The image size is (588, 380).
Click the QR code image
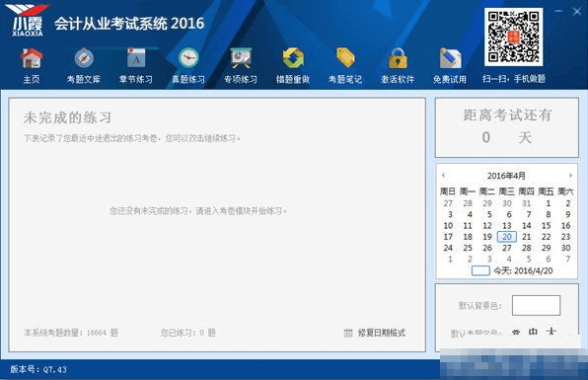[513, 37]
